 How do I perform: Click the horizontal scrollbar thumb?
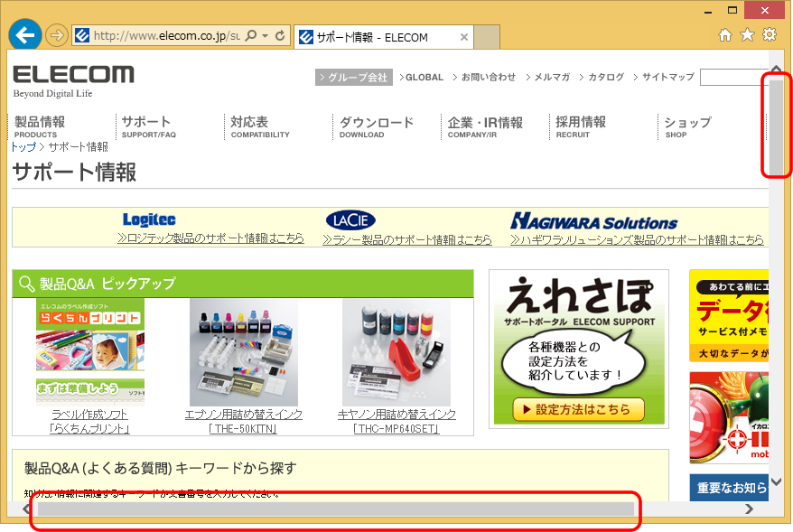[x=336, y=509]
